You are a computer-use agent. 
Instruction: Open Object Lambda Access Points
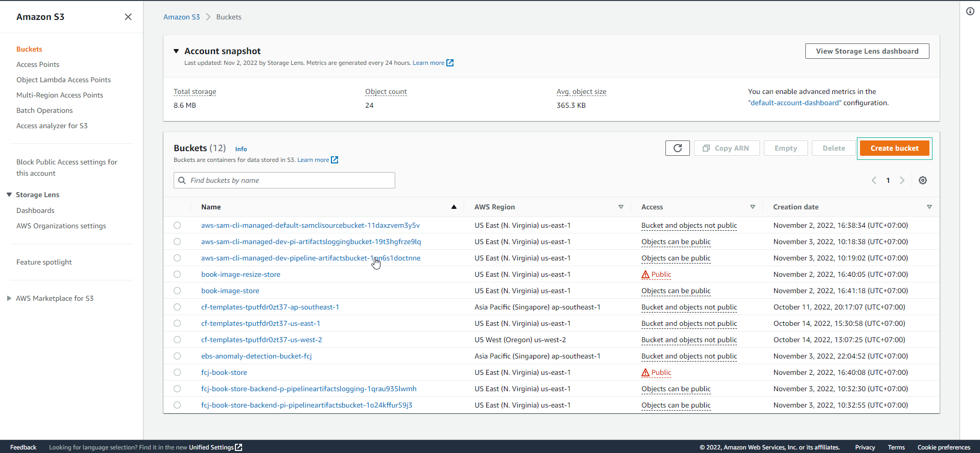(x=63, y=80)
